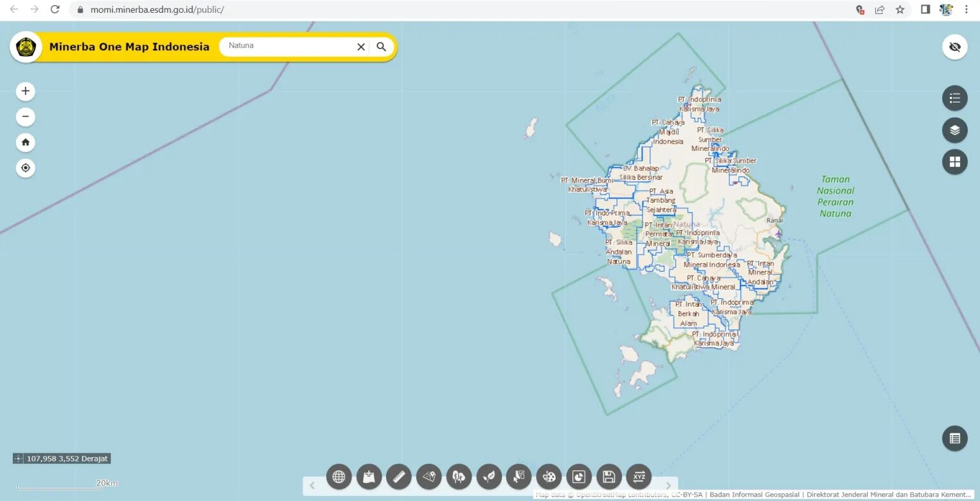Open browser side panel
The width and height of the screenshot is (980, 501).
click(x=925, y=10)
